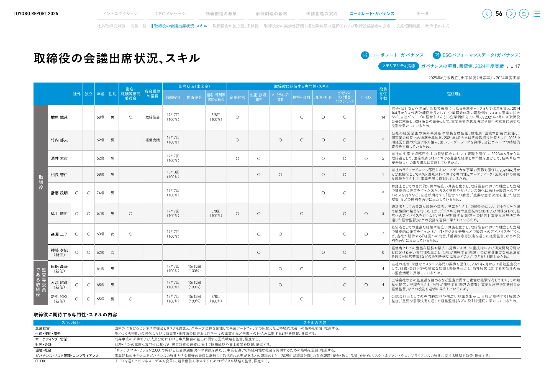Open 社外取締役対談 sub-navigation link

[x=111, y=26]
